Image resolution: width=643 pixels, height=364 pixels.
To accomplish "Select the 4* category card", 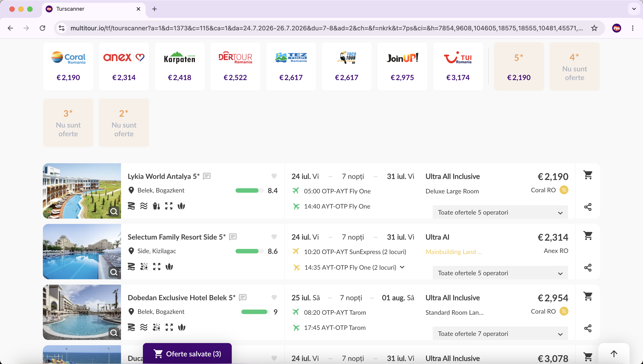I will coord(574,66).
